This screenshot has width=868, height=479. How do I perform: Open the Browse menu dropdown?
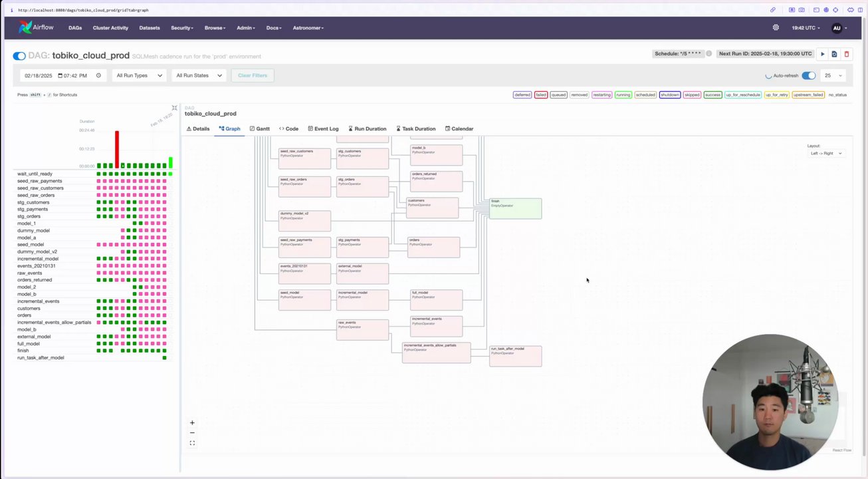[x=215, y=28]
